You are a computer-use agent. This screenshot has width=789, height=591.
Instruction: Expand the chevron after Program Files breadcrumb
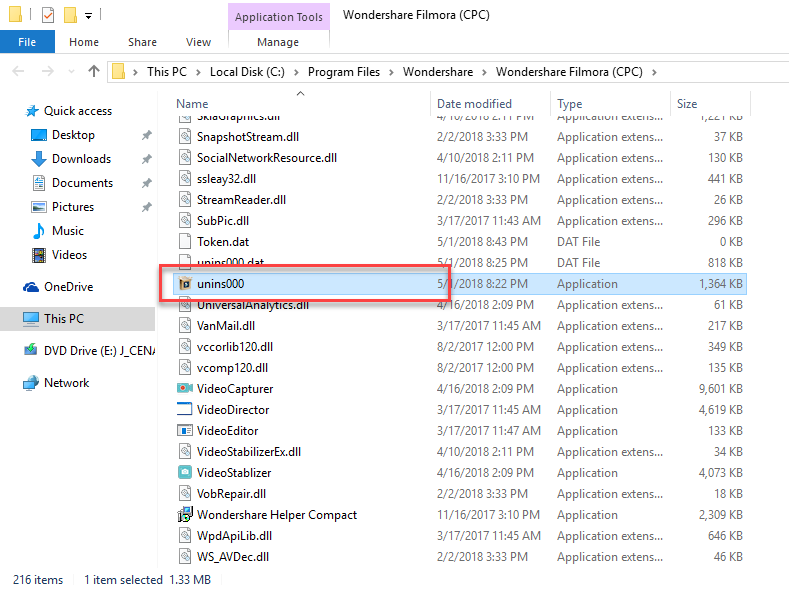tap(391, 72)
